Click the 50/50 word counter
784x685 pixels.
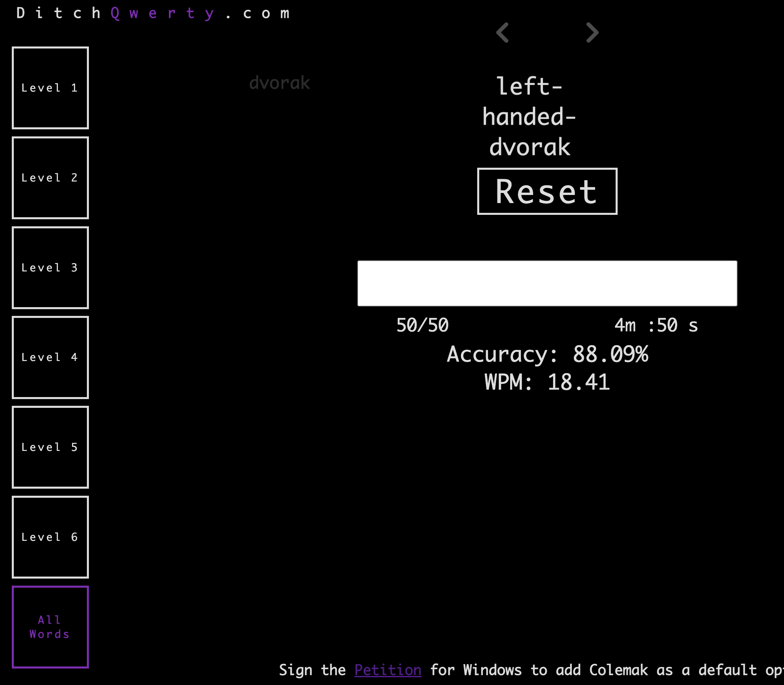422,325
